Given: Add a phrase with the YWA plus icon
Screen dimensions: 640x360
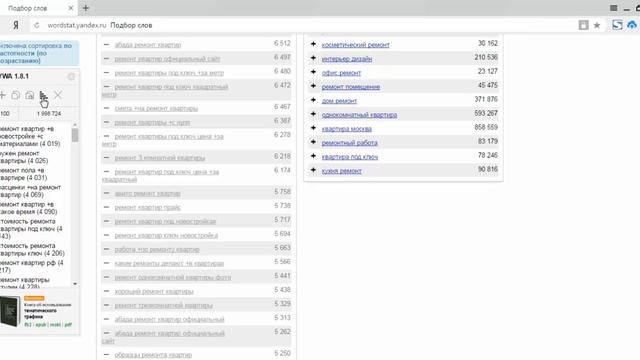Looking at the screenshot, I should pyautogui.click(x=2, y=96).
